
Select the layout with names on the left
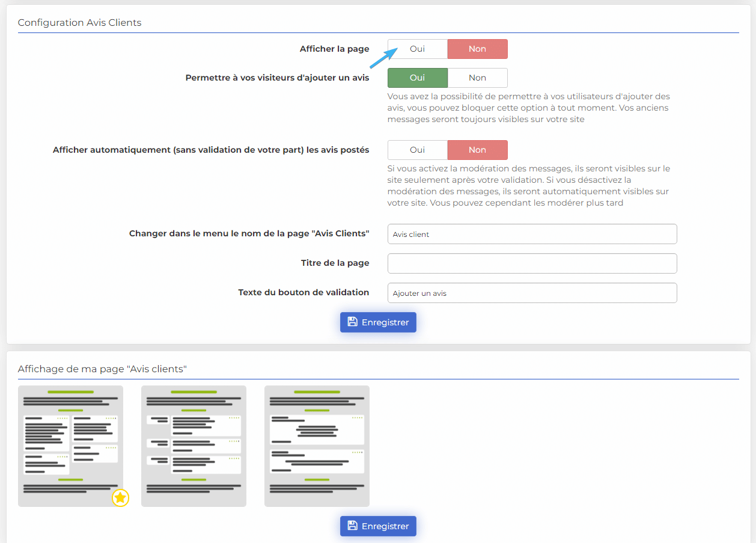(x=194, y=446)
